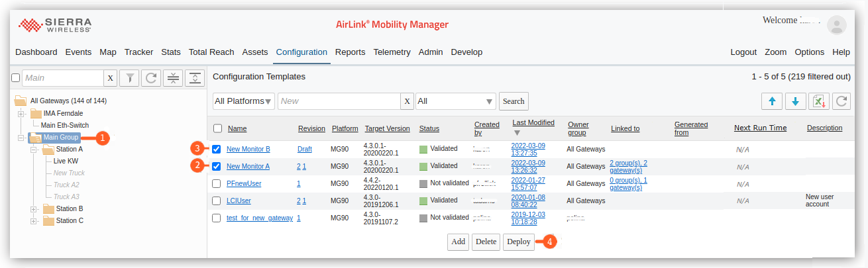Viewport: 868px width, 268px height.
Task: Go to the Events tab
Action: (78, 52)
